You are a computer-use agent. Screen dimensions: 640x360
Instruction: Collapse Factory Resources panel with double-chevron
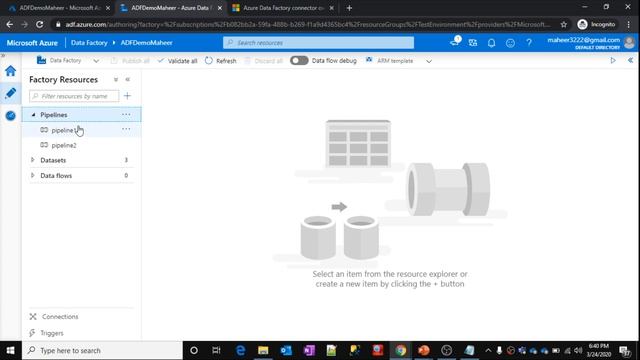point(128,80)
